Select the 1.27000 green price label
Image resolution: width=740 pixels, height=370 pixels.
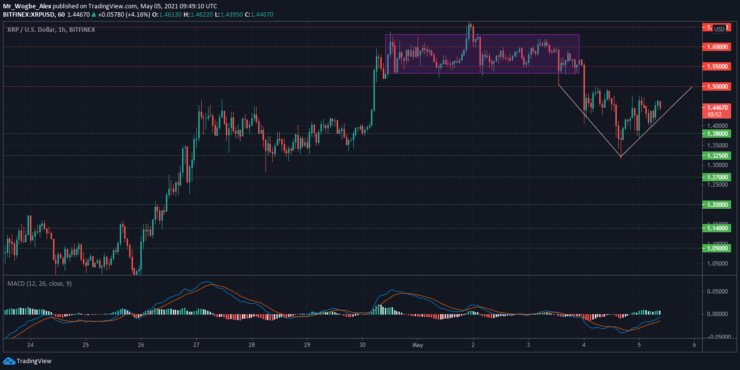click(x=716, y=177)
